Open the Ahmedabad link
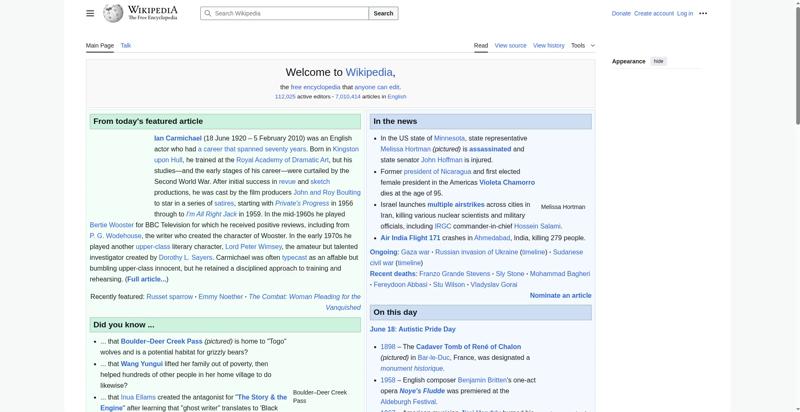This screenshot has height=412, width=800. point(492,238)
